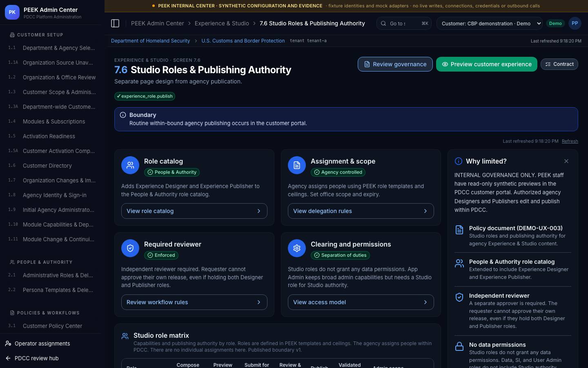Click the Assignment & scope document icon
The height and width of the screenshot is (368, 588).
(x=297, y=165)
